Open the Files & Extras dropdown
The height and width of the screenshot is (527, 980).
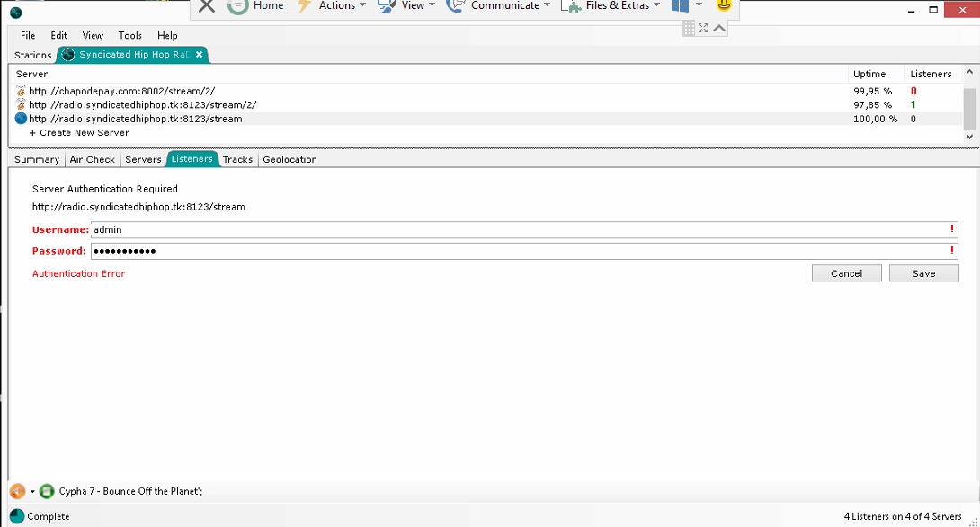coord(611,6)
